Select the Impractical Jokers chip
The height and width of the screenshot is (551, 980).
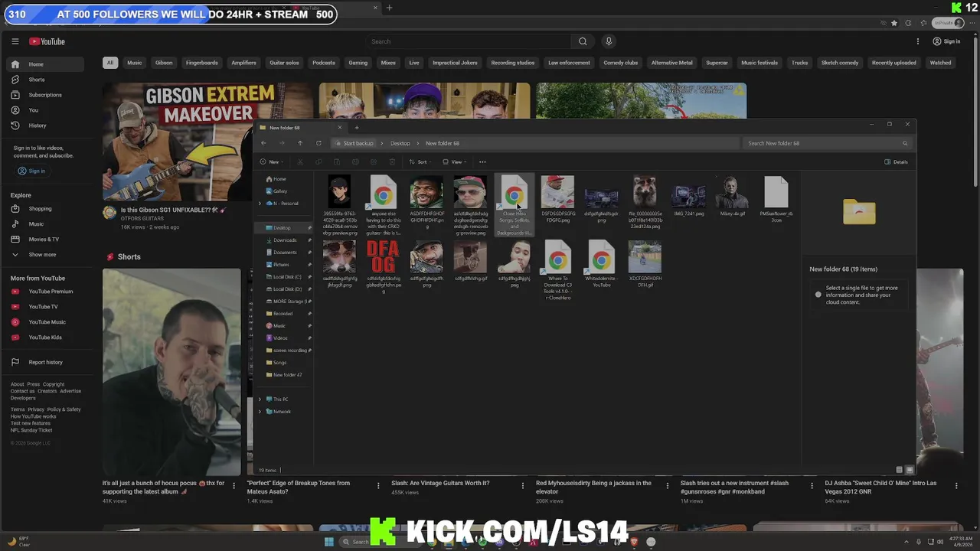(455, 63)
